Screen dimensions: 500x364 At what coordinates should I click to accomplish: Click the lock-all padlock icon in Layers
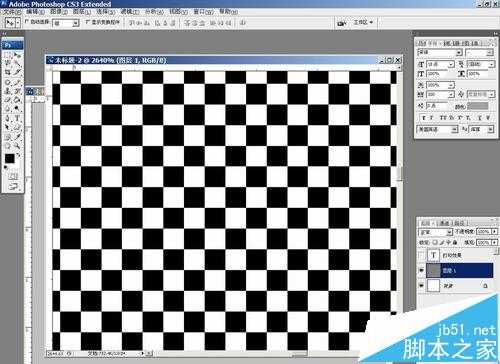[455, 242]
